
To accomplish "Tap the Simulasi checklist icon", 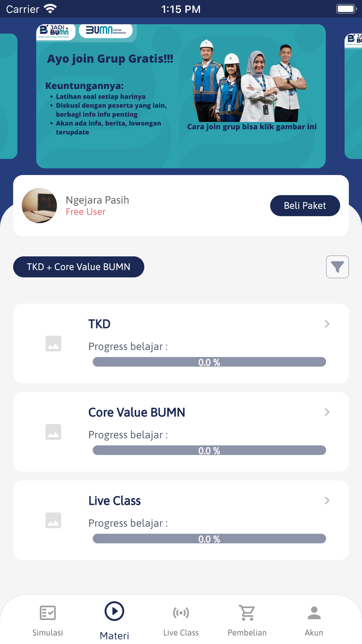I will pos(48,612).
